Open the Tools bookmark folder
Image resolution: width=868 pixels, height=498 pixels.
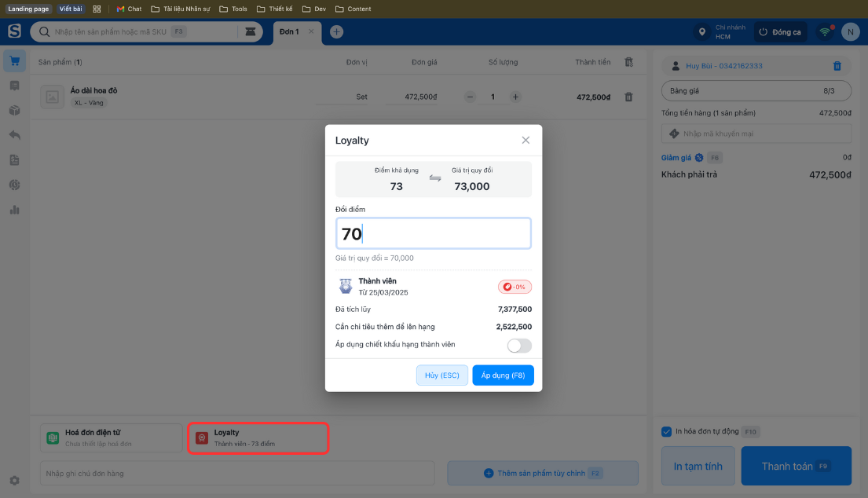233,9
